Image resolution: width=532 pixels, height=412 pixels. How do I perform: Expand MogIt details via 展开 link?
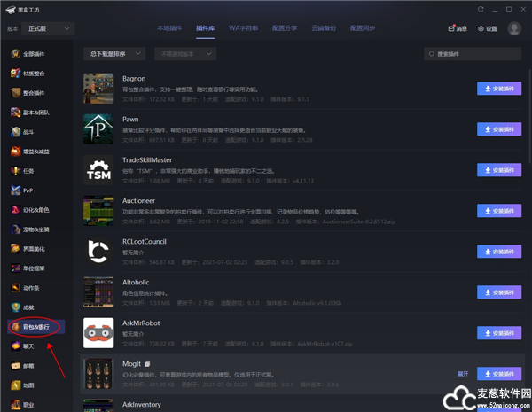click(x=463, y=374)
